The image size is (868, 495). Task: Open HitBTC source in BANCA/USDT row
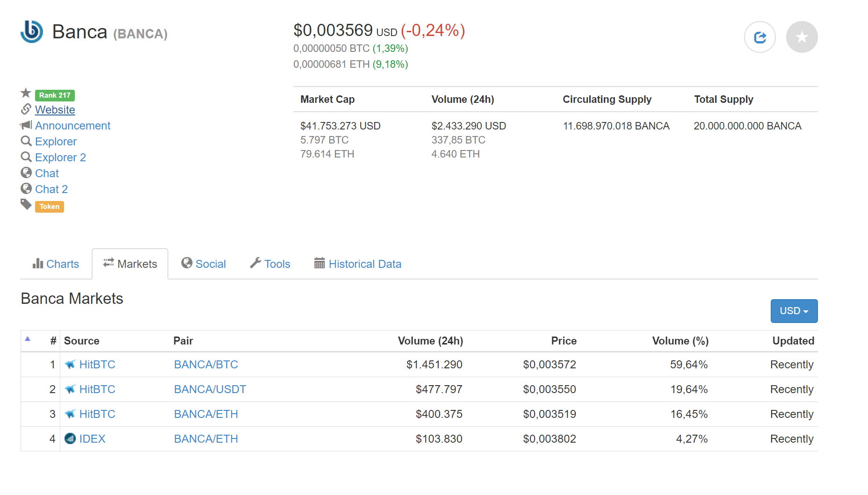(97, 389)
